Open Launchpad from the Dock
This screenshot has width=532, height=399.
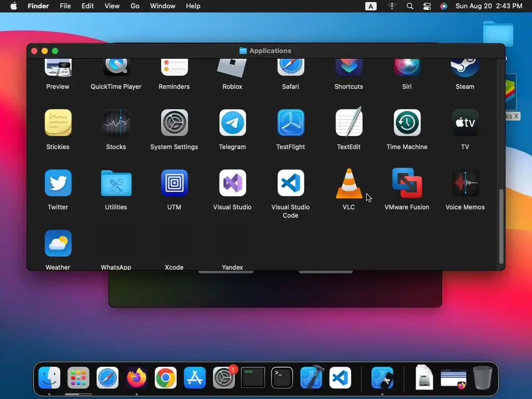pyautogui.click(x=78, y=378)
